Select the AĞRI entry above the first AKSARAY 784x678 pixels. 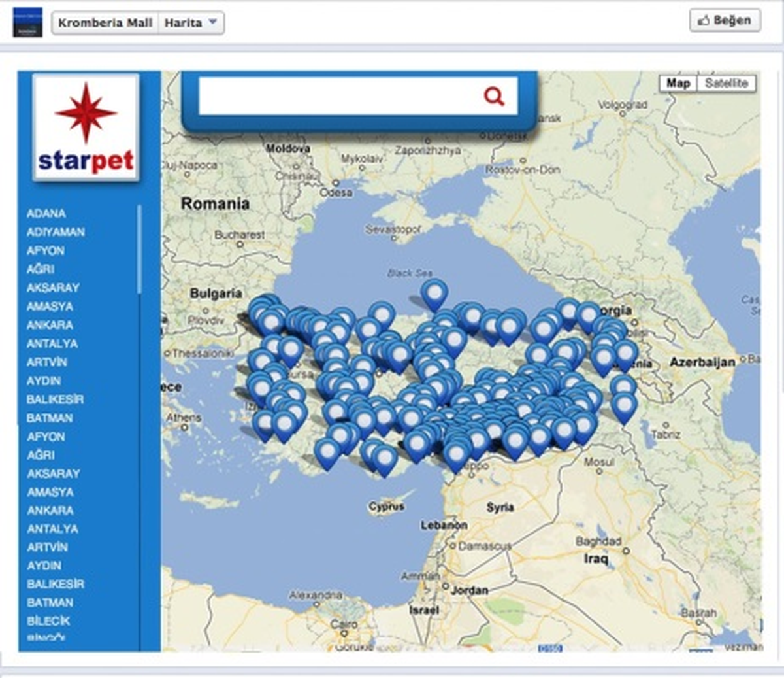(x=41, y=269)
